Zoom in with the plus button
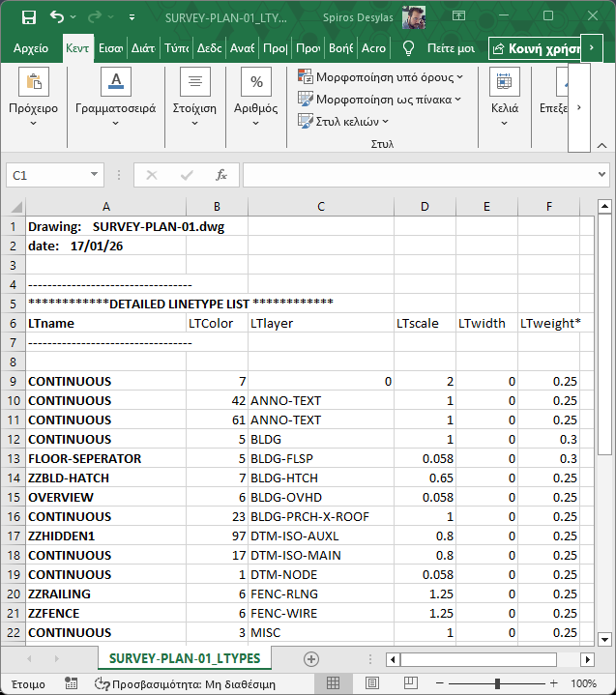Screen dimensions: 616x695 [553, 683]
